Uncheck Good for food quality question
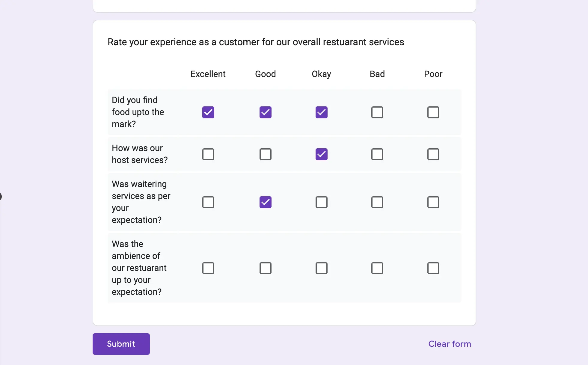 pyautogui.click(x=265, y=112)
